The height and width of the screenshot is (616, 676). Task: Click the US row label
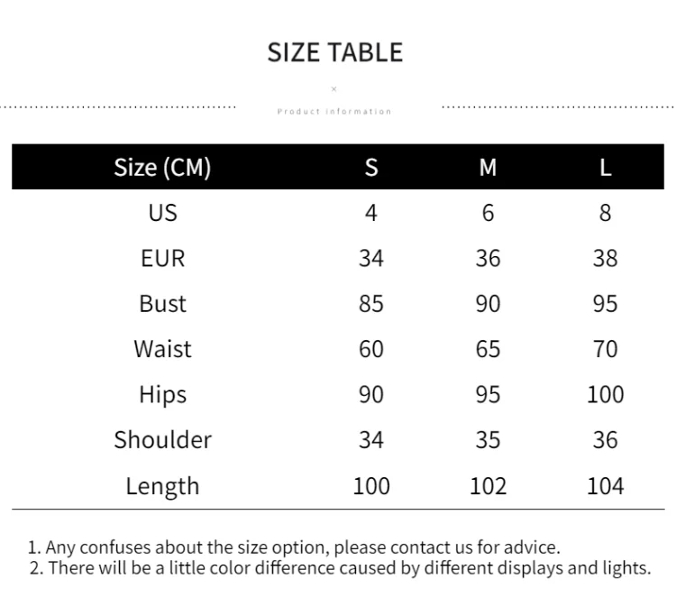162,213
